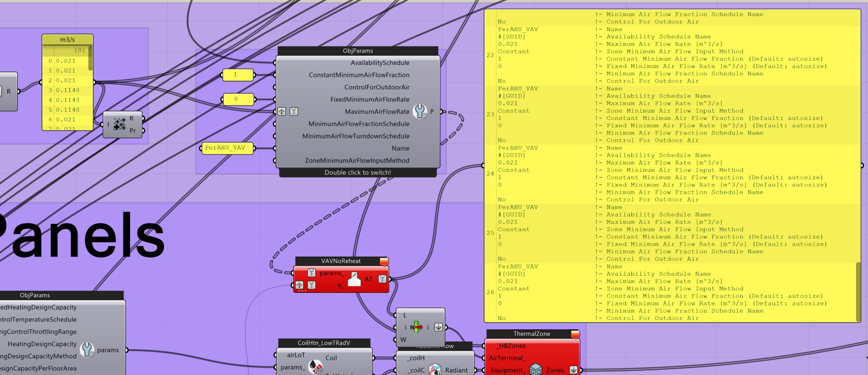
Task: Toggle graft arrow on VAVNoReheat n_ input
Action: pos(300,285)
